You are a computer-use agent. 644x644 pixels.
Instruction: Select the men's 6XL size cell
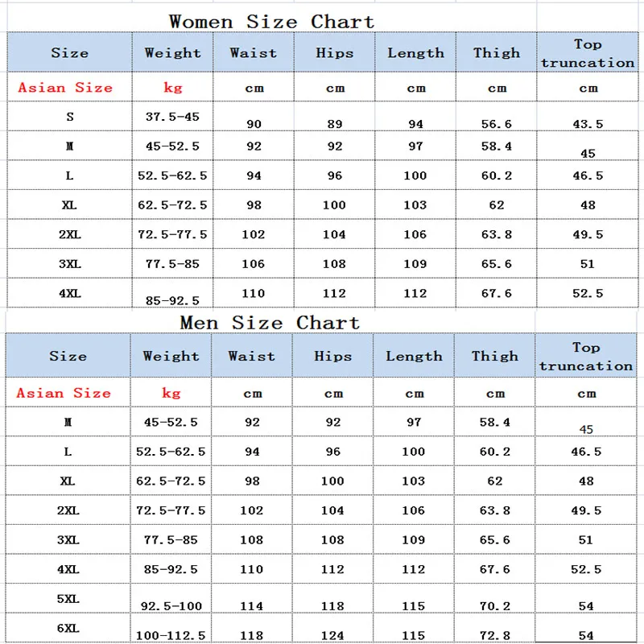[68, 628]
